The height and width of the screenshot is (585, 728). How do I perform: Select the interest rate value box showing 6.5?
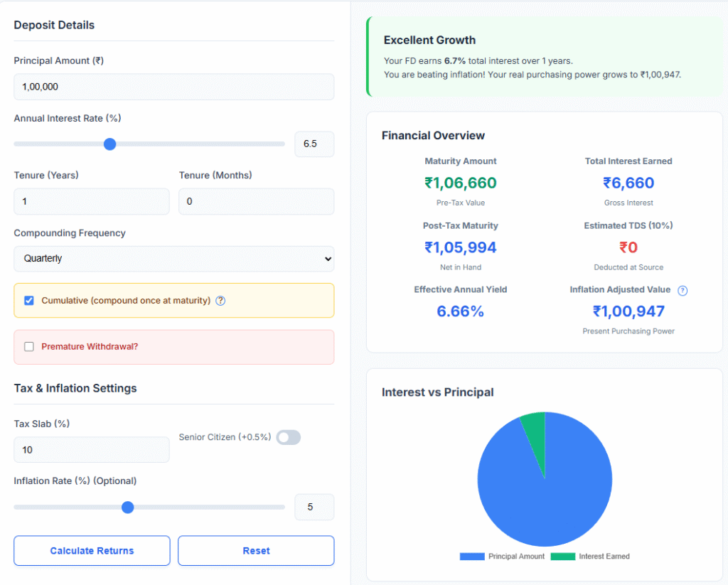pyautogui.click(x=314, y=144)
